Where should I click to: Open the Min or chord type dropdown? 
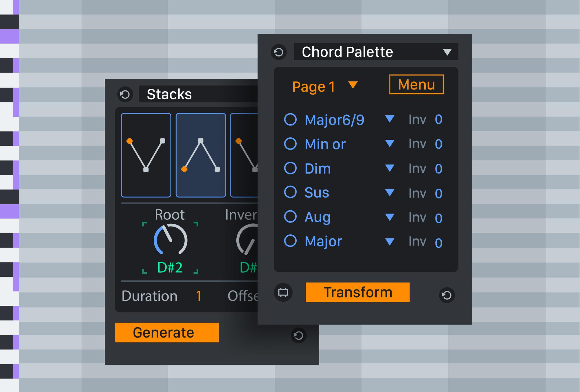coord(390,143)
